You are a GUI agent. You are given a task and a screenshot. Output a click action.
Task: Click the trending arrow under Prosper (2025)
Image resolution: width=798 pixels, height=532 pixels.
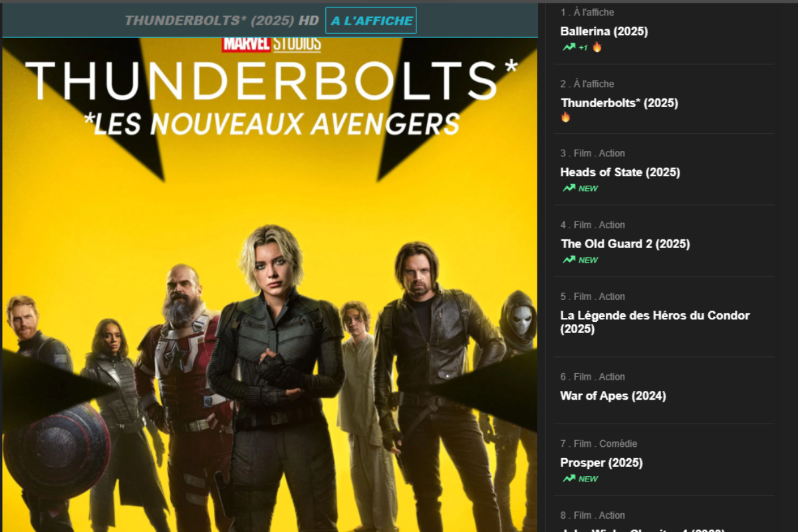[569, 479]
